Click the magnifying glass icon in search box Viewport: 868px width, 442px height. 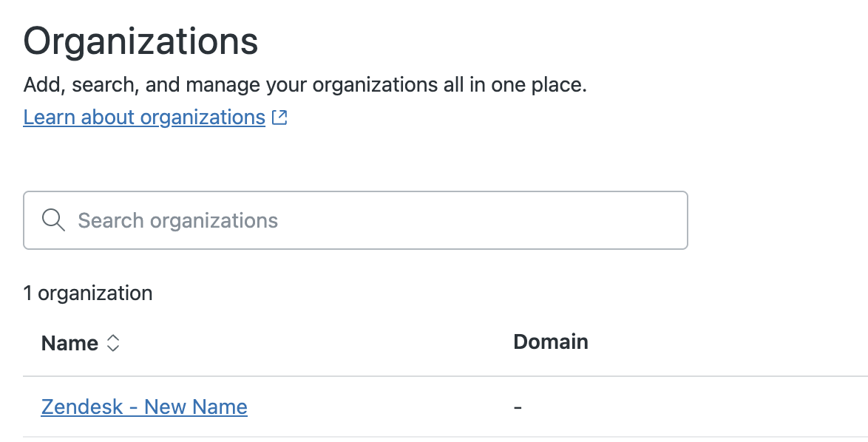click(x=53, y=220)
